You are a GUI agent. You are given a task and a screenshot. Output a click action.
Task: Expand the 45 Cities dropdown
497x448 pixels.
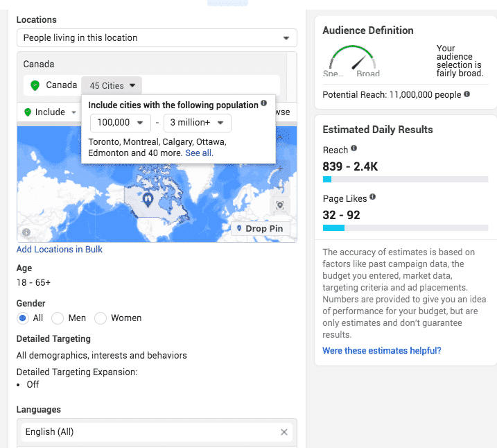112,85
